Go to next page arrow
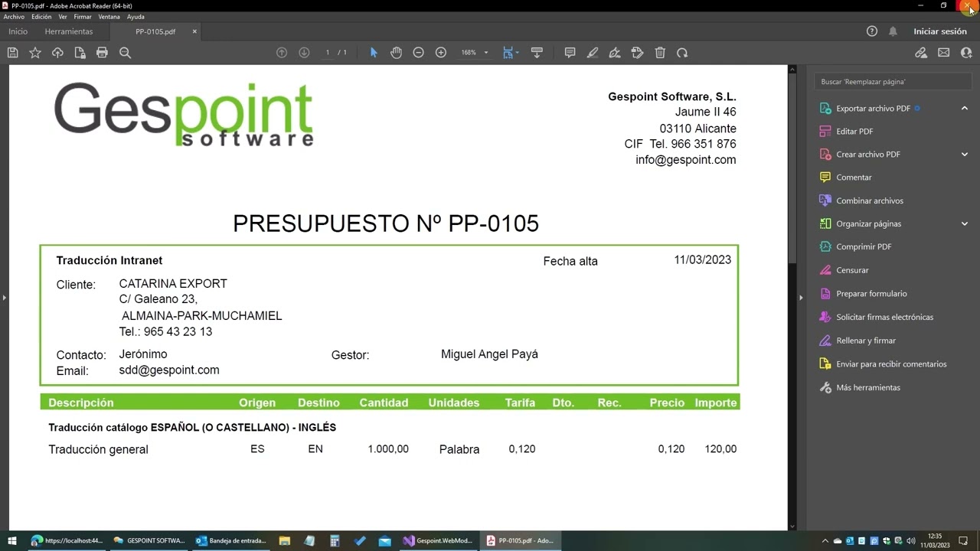 point(304,53)
